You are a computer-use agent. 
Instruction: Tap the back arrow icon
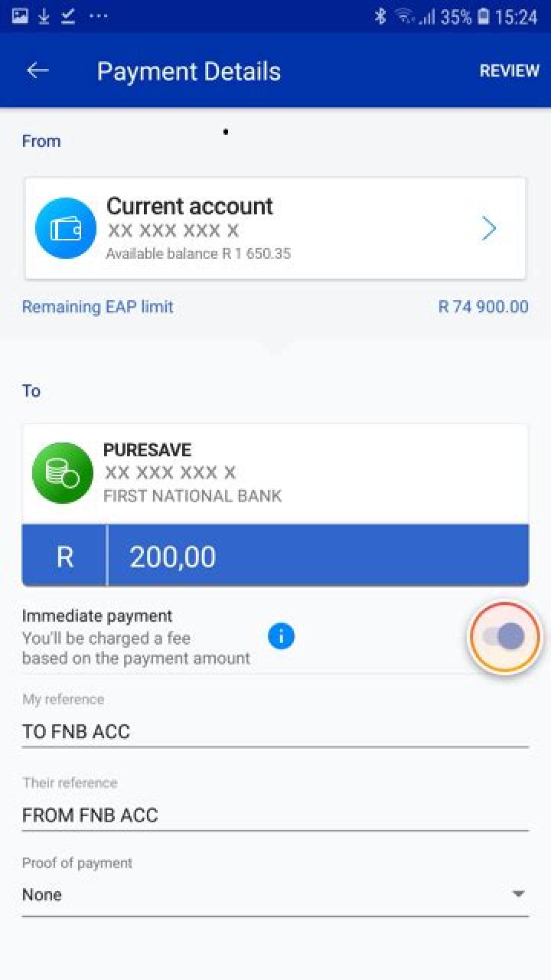click(x=37, y=70)
